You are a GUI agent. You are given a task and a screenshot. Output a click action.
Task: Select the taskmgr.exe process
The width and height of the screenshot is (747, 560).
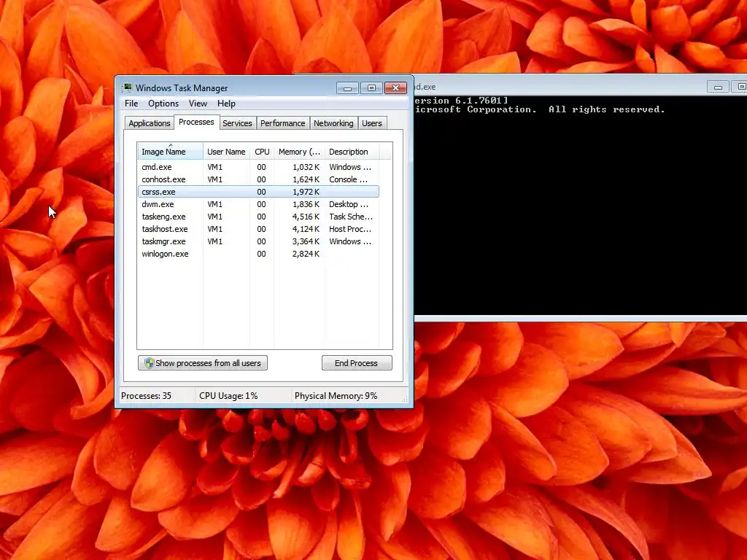click(x=258, y=241)
